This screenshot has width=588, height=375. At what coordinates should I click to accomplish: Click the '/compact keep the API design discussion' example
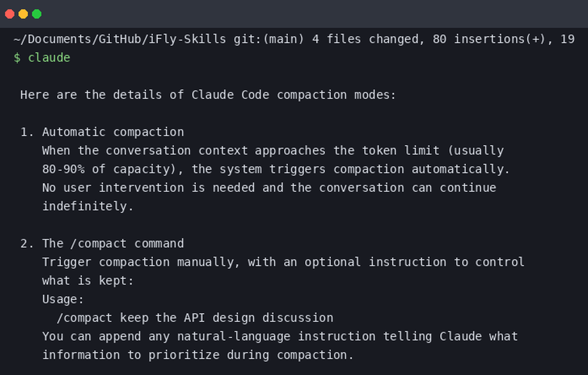pos(195,318)
